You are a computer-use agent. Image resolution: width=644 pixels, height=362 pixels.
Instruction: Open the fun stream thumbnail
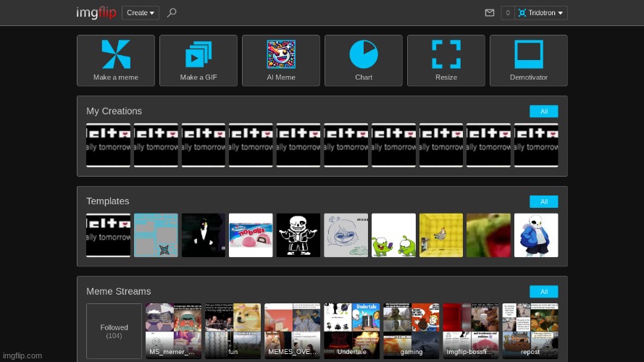(x=233, y=331)
